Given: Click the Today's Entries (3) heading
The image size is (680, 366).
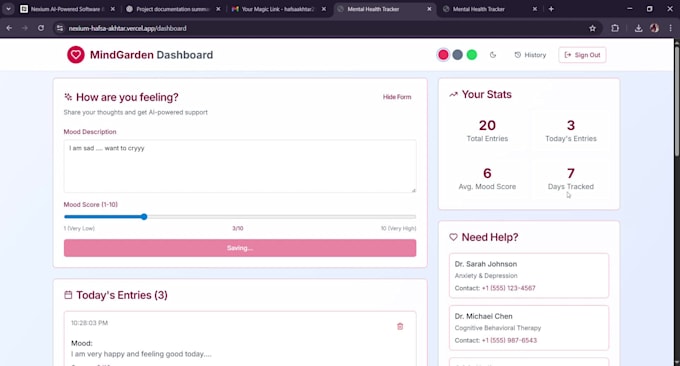Looking at the screenshot, I should coord(122,295).
